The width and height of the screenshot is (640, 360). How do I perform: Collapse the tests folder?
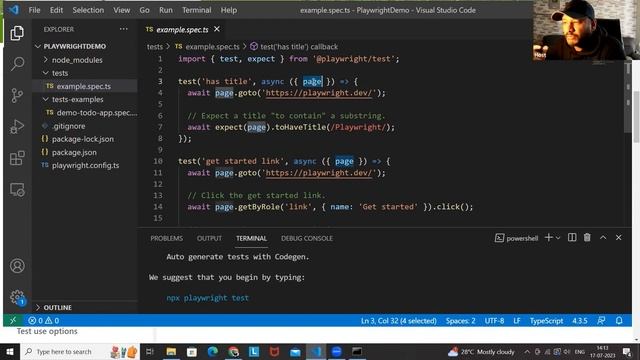60,73
